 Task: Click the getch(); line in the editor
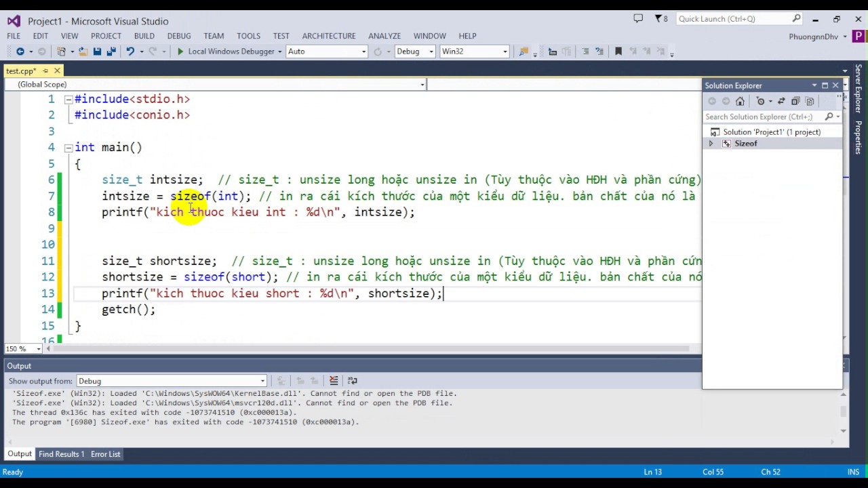coord(129,310)
